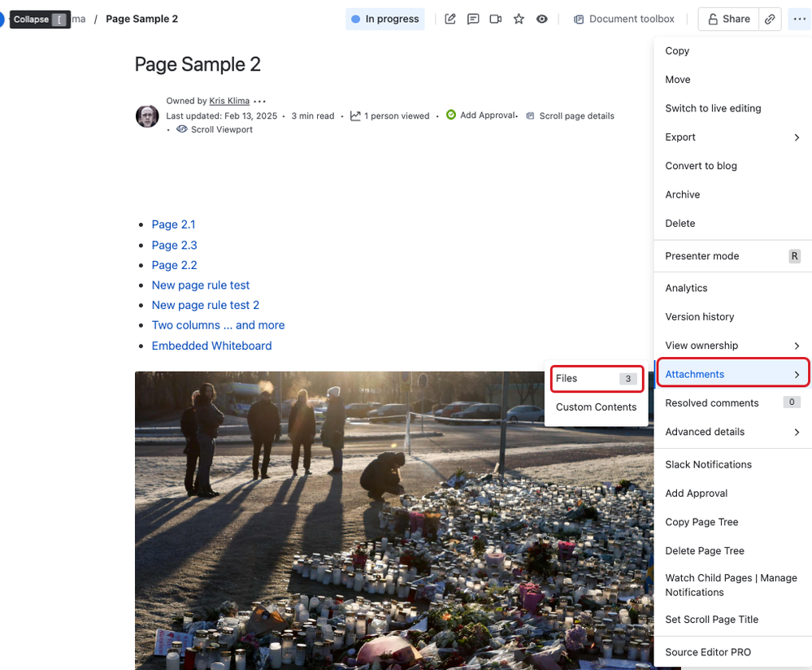This screenshot has height=670, width=812.
Task: Star this page as favorite
Action: [519, 20]
